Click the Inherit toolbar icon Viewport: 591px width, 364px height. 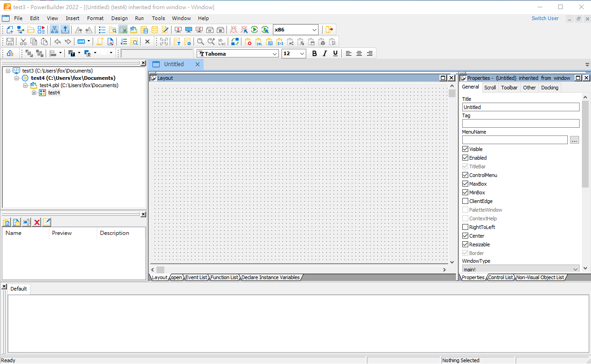(21, 30)
